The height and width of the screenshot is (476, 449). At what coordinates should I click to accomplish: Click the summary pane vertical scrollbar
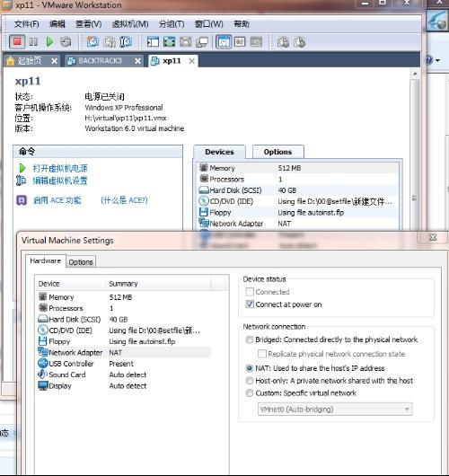414,152
